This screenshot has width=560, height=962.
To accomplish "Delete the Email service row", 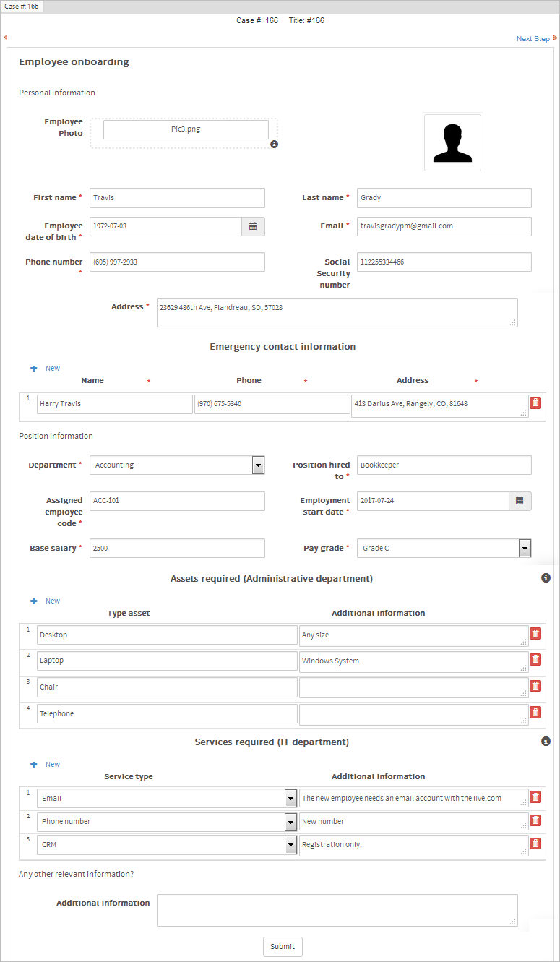I will (x=535, y=797).
